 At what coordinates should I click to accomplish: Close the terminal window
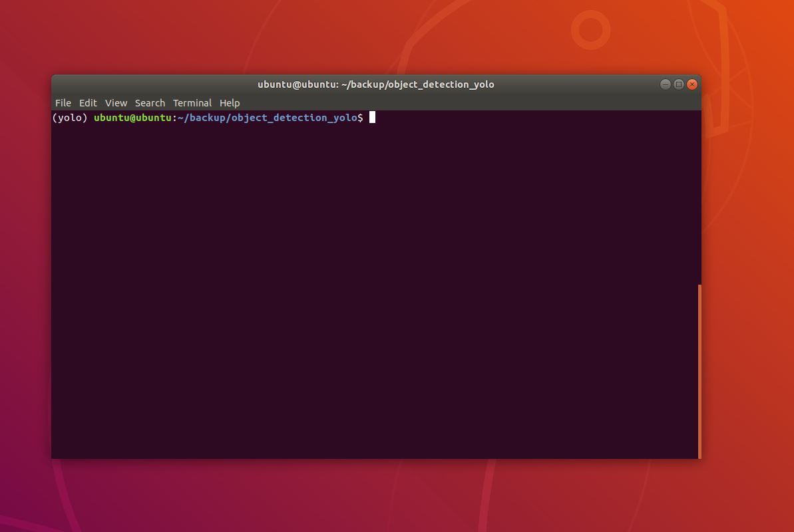pyautogui.click(x=692, y=84)
